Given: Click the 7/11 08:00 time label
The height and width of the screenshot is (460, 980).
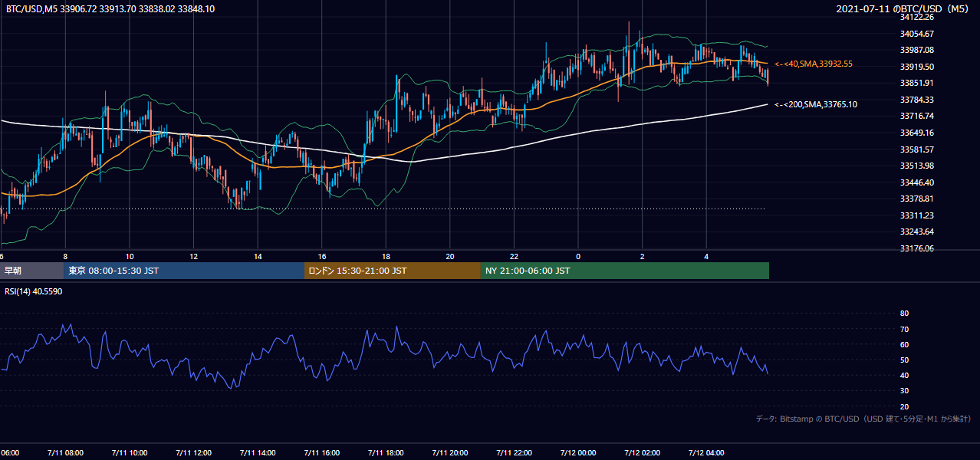Looking at the screenshot, I should pos(64,452).
